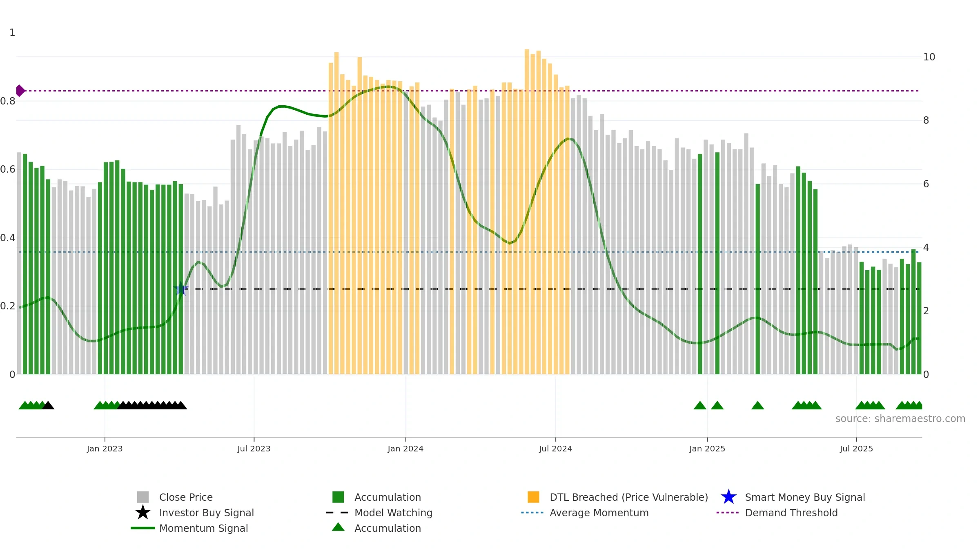Image resolution: width=980 pixels, height=551 pixels.
Task: Click the orange DTL Breached color swatch
Action: coord(533,497)
